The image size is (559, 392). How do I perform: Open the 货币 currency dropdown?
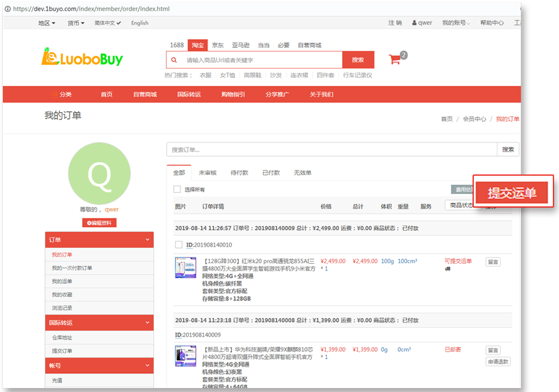[76, 23]
